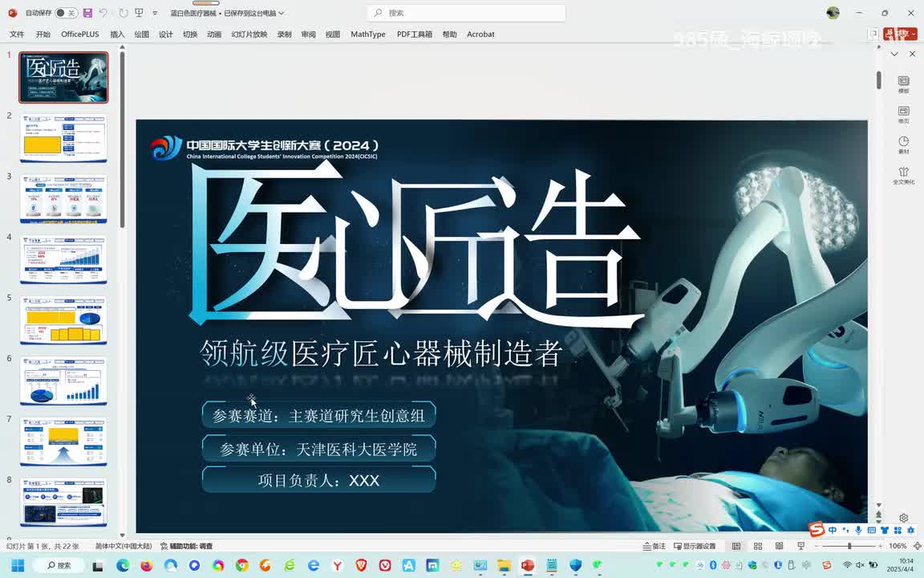
Task: Click the Redo arrow icon
Action: click(124, 13)
